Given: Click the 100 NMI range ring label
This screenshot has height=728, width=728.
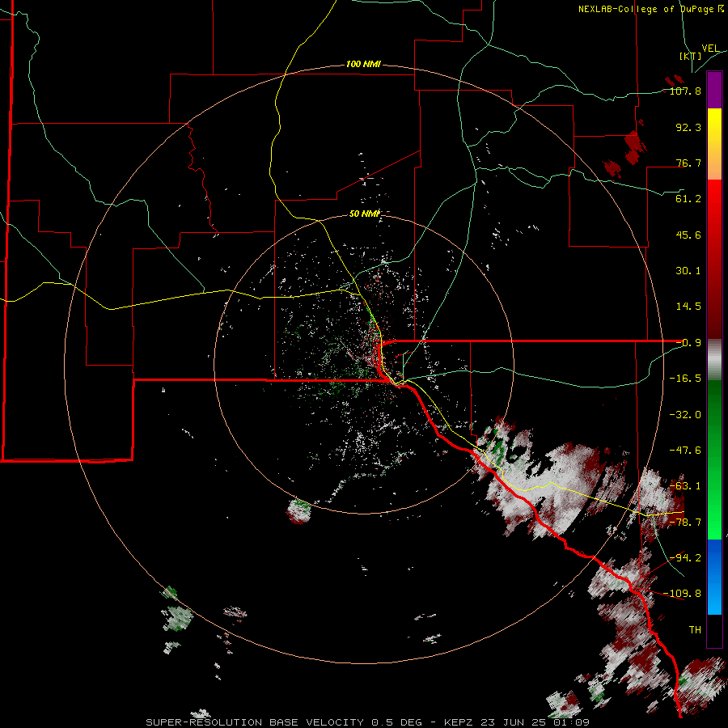Looking at the screenshot, I should point(363,64).
